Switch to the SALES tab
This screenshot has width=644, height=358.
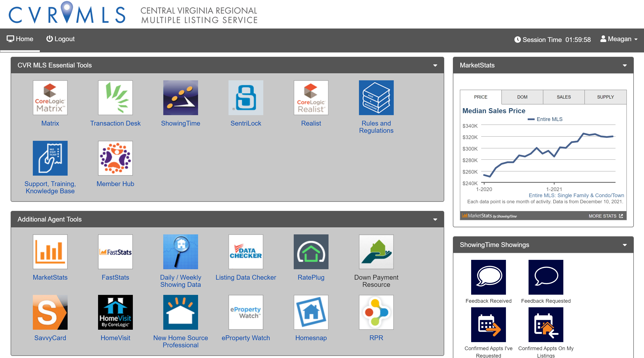click(564, 97)
